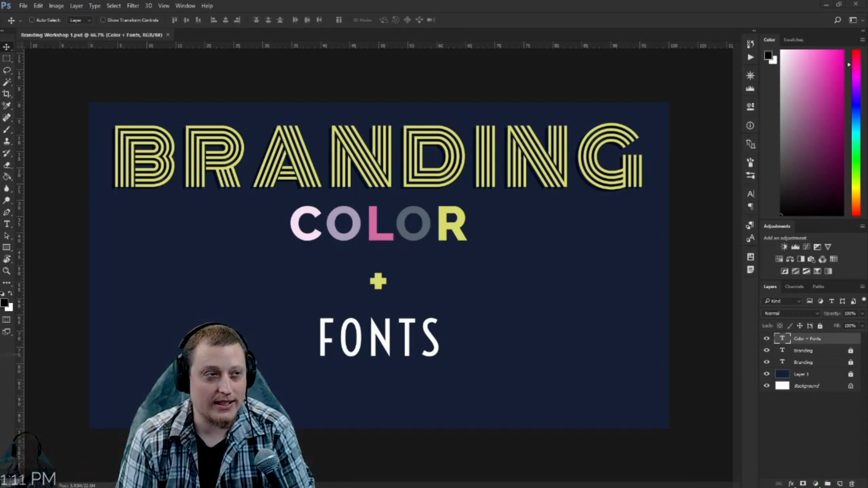Enable the Auto-Select checkbox
The image size is (868, 488).
(32, 20)
